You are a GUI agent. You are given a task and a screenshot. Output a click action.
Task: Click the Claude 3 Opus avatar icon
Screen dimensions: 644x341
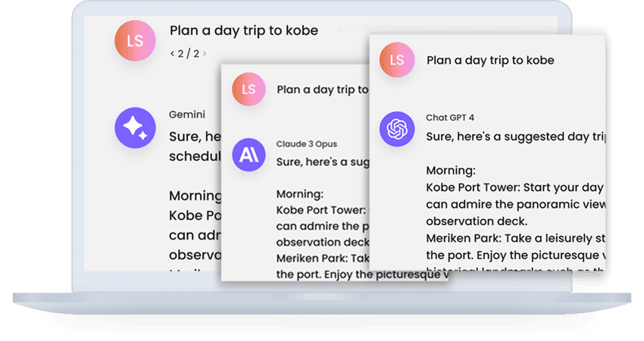tap(249, 156)
